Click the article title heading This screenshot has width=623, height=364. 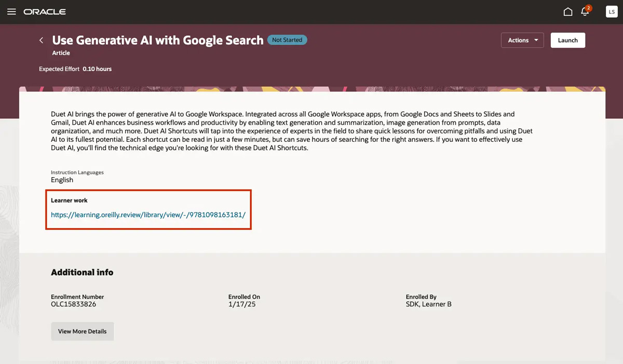158,40
